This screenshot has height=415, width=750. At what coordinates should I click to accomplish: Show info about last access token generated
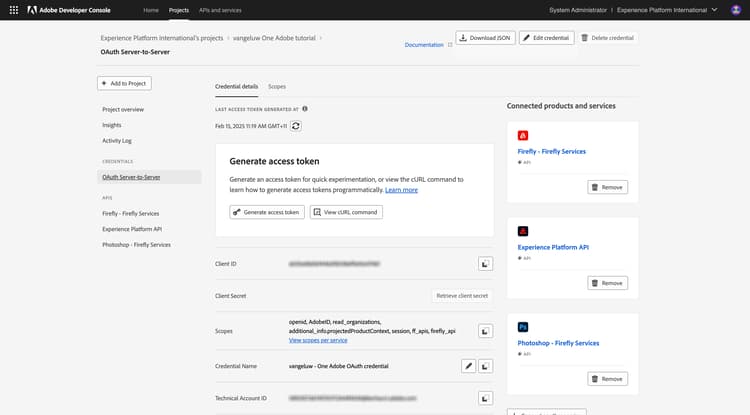point(305,109)
